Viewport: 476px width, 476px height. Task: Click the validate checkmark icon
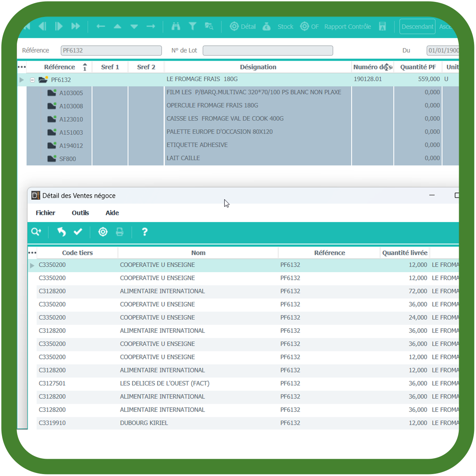78,232
